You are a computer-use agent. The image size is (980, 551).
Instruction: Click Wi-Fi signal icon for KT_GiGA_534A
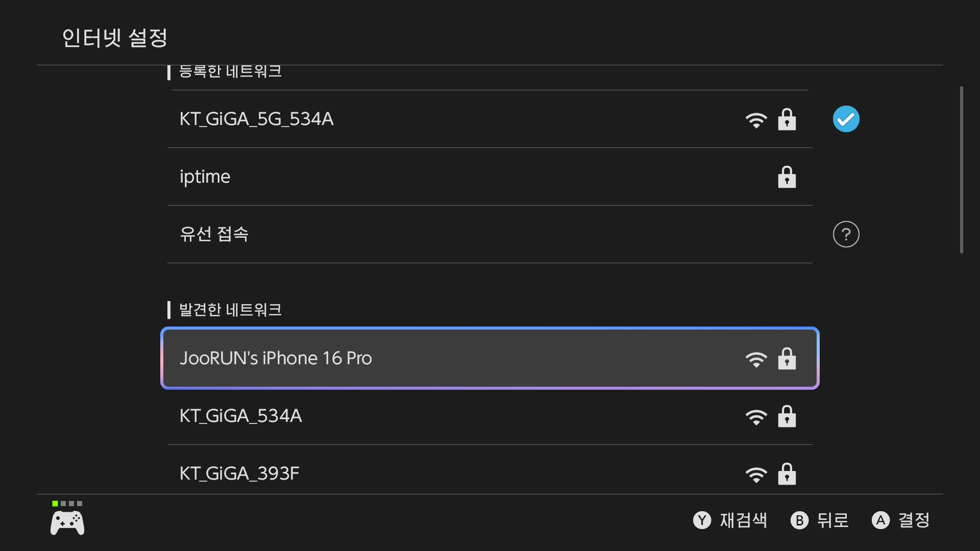point(756,417)
